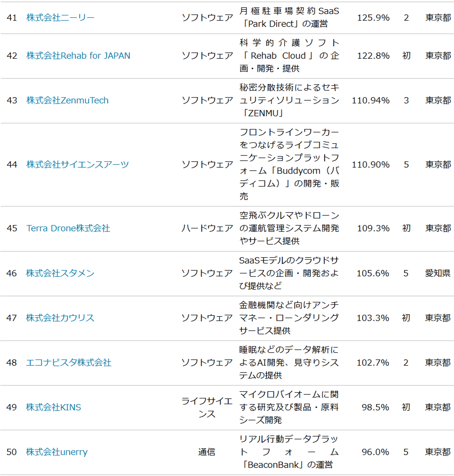Open the 株式会社ZenmuTech link

pos(67,101)
